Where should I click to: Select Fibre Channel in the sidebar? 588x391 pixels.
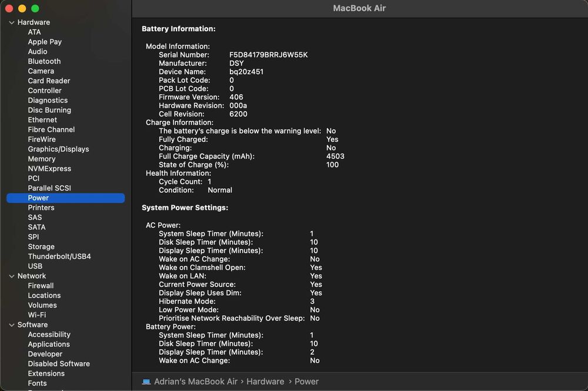click(x=51, y=130)
